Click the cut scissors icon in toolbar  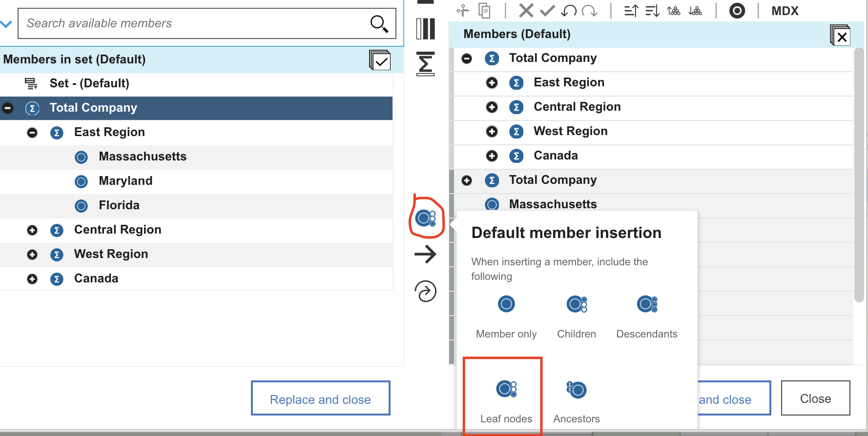[462, 10]
